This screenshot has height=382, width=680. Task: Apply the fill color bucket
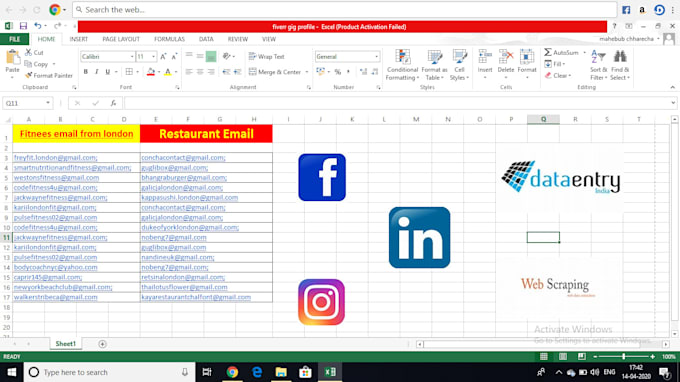click(150, 72)
